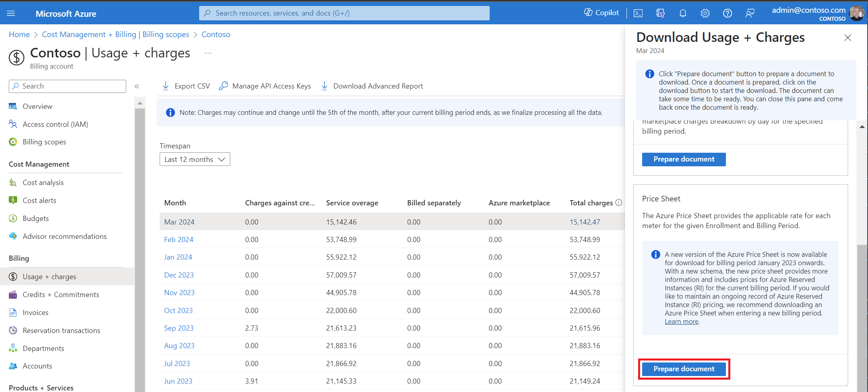Image resolution: width=868 pixels, height=392 pixels.
Task: Open Cost analysis in sidebar
Action: [x=43, y=183]
